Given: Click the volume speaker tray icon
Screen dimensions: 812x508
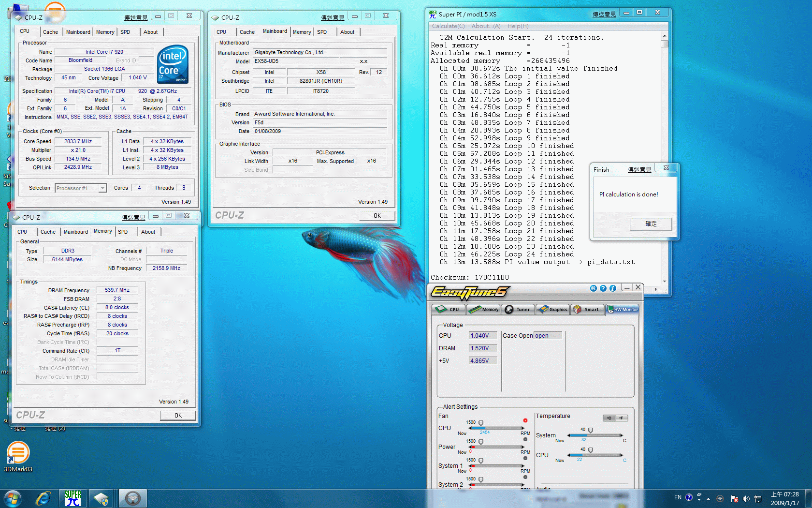Looking at the screenshot, I should point(746,498).
